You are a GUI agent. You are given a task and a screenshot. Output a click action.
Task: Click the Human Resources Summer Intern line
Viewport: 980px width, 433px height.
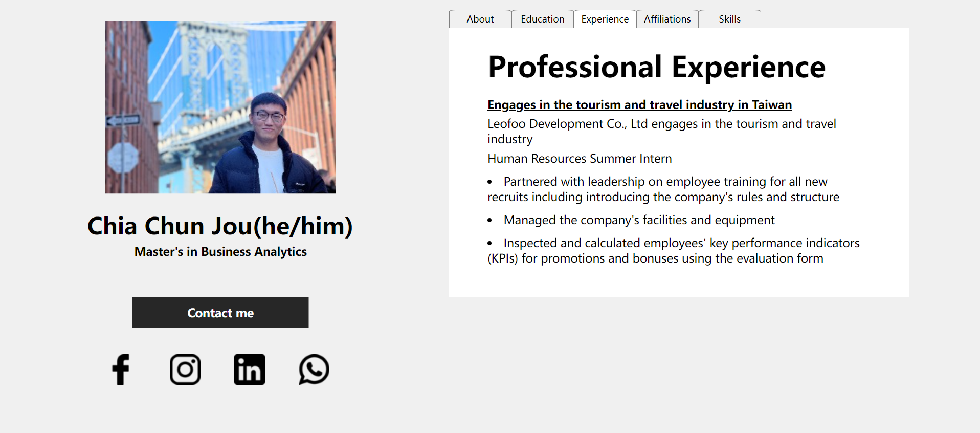point(579,159)
